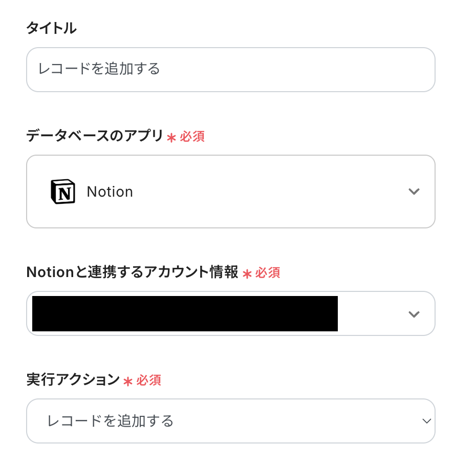The height and width of the screenshot is (465, 476).
Task: Open the account info dropdown arrow
Action: (414, 314)
